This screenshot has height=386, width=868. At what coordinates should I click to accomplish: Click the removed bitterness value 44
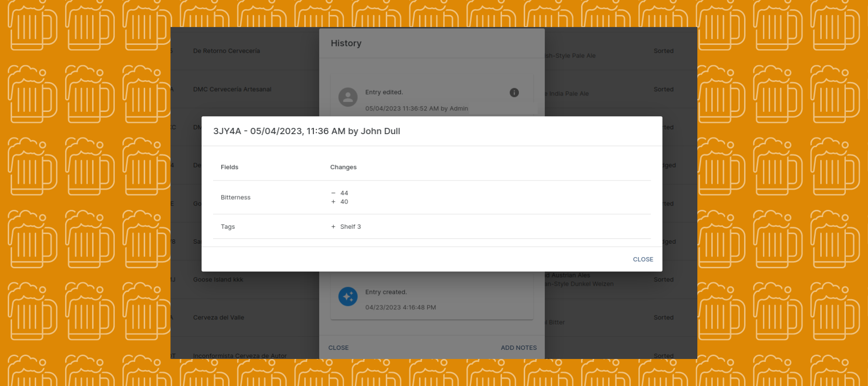pos(344,193)
